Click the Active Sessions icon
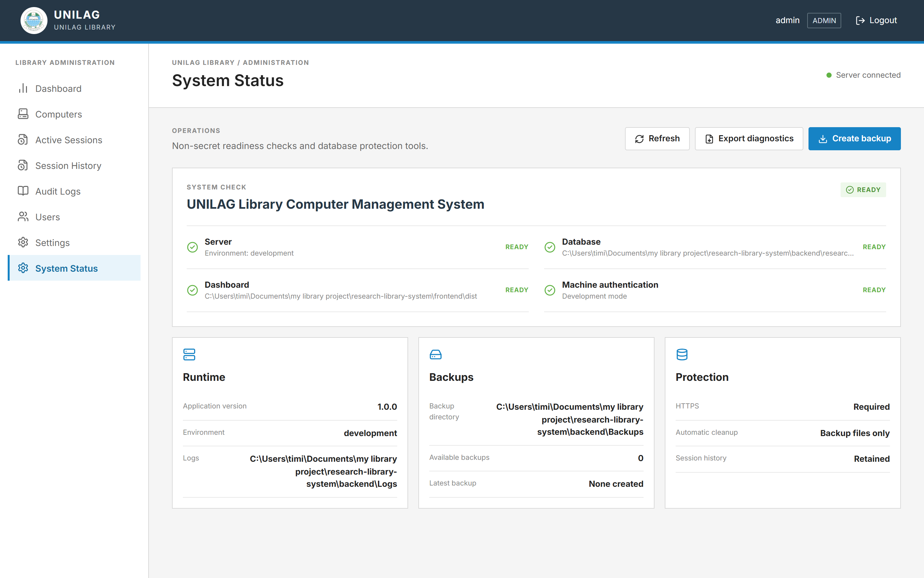924x578 pixels. pos(23,140)
